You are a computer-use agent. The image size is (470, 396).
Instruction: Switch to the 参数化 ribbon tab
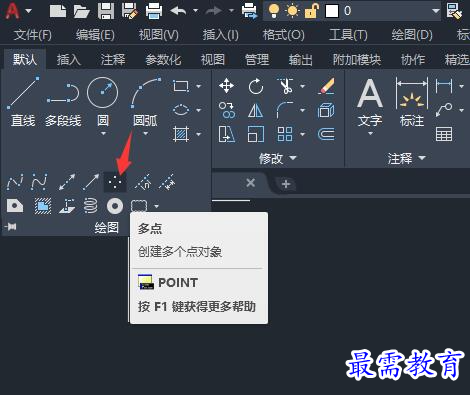[163, 60]
